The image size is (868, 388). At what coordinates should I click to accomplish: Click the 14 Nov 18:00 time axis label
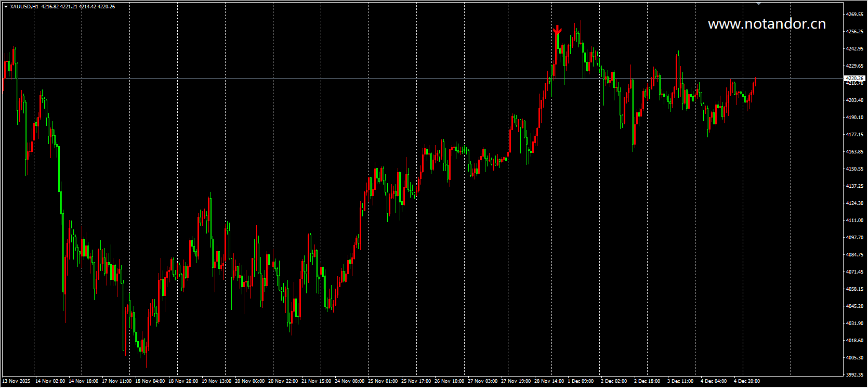pyautogui.click(x=83, y=381)
